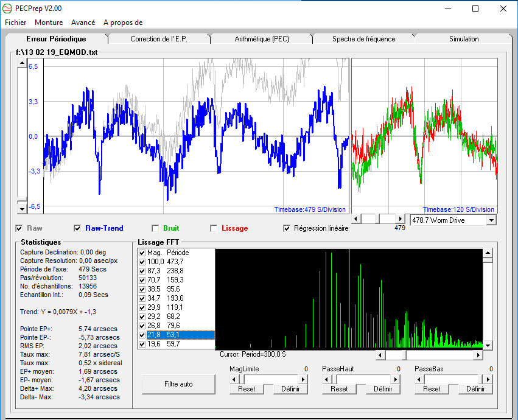The height and width of the screenshot is (420, 518).
Task: Click left arrow of the timebase scrollbar
Action: [x=357, y=219]
